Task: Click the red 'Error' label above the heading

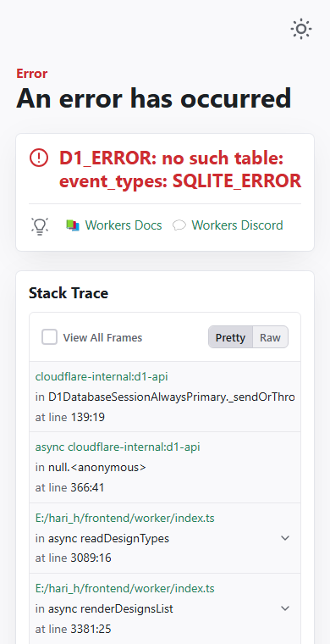Action: coord(32,74)
